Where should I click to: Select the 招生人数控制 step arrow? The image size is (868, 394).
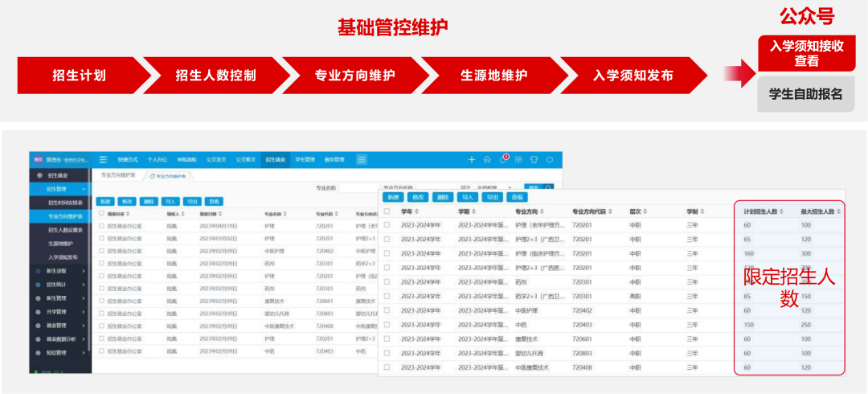click(215, 76)
